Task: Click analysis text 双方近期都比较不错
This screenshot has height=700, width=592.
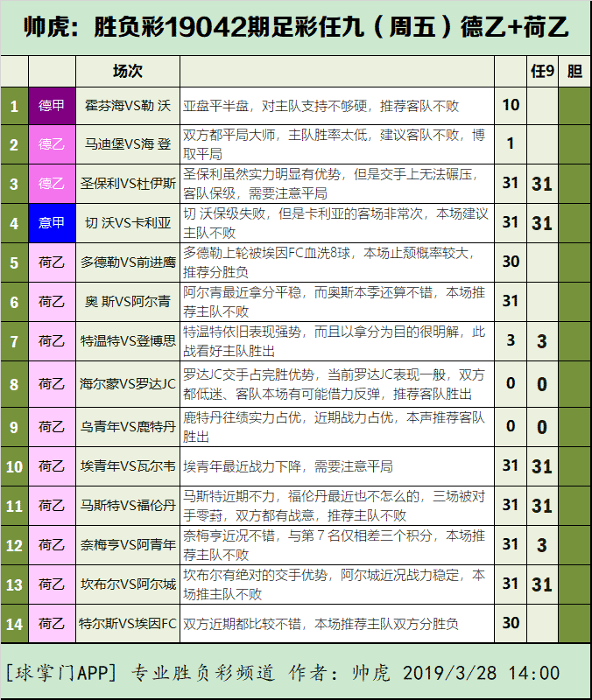Action: coord(243,624)
